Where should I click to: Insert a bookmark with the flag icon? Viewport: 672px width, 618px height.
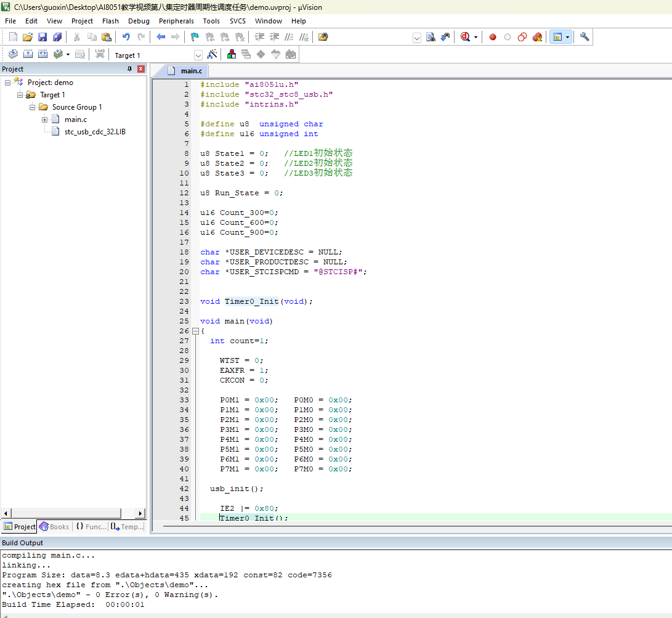(195, 37)
